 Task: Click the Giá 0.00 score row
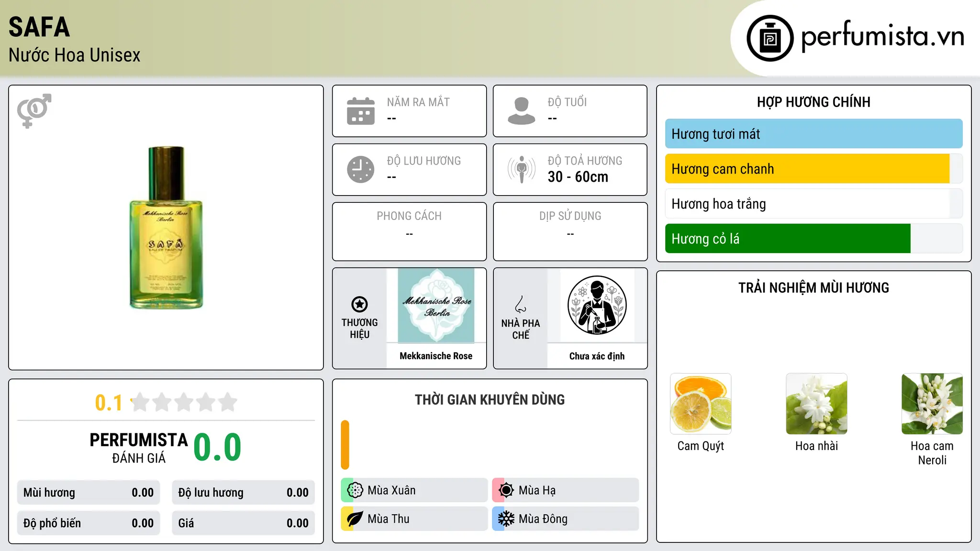pos(244,523)
